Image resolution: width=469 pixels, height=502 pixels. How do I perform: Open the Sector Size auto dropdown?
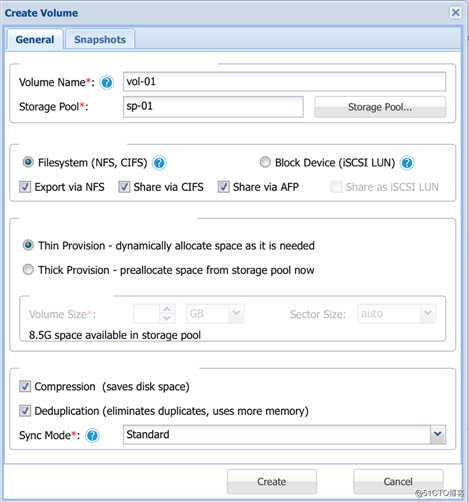pyautogui.click(x=428, y=314)
